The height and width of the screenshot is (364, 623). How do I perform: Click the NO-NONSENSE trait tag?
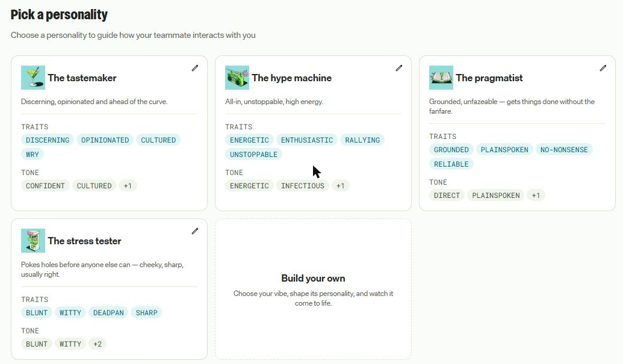[564, 150]
